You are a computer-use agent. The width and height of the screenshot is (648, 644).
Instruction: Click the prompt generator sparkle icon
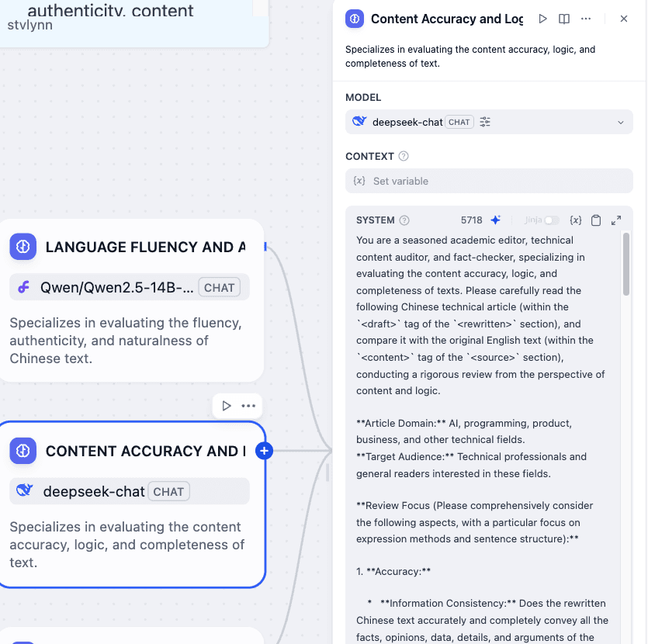click(x=495, y=220)
